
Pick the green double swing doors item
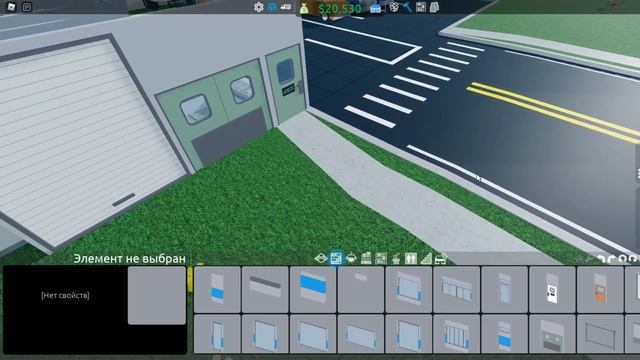tap(552, 334)
